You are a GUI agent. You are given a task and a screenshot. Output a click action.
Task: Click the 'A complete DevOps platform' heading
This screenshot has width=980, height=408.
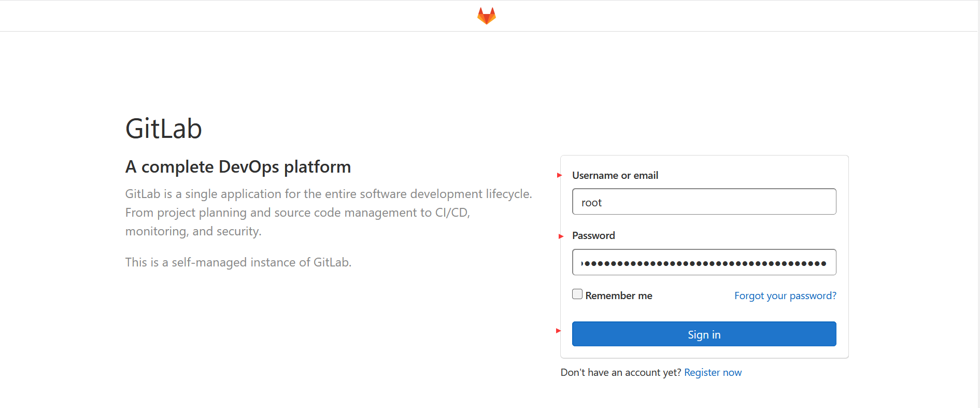(x=238, y=167)
